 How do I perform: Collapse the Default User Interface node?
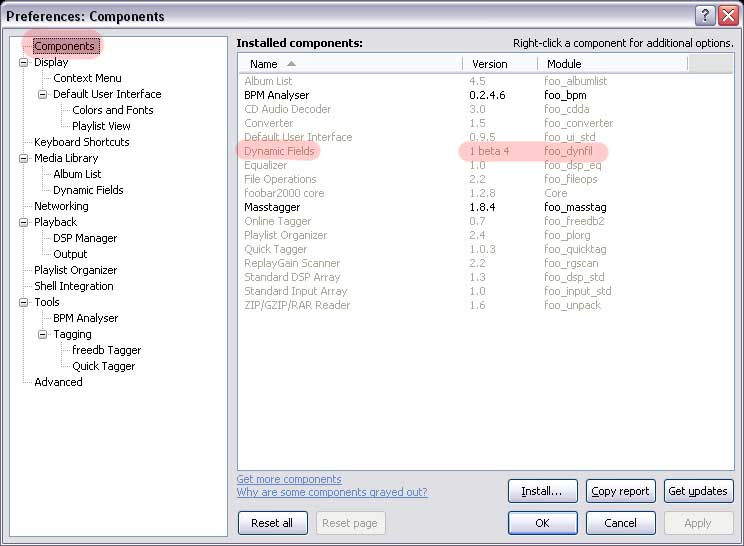(x=42, y=94)
